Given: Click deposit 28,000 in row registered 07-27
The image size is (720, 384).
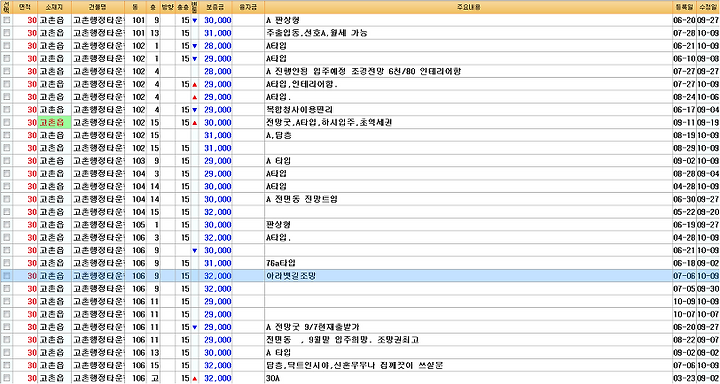Looking at the screenshot, I should pos(218,72).
